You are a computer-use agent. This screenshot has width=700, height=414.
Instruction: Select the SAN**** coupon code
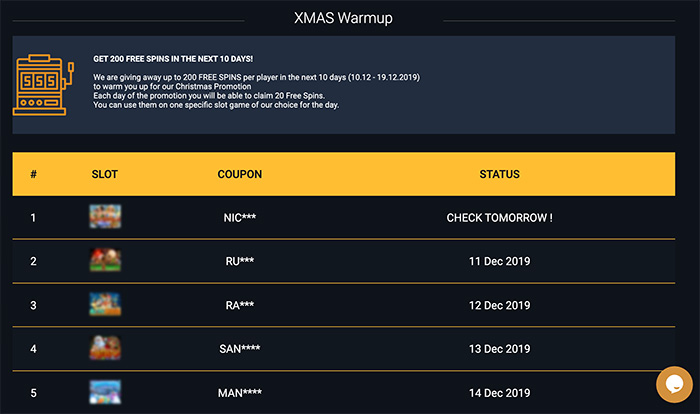tap(240, 348)
